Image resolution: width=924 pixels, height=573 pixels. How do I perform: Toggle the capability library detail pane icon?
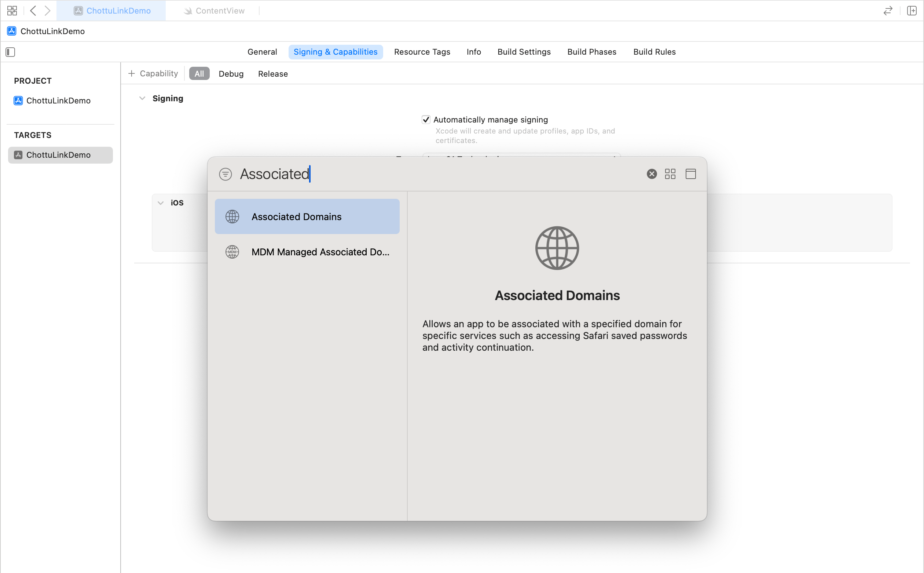(690, 174)
